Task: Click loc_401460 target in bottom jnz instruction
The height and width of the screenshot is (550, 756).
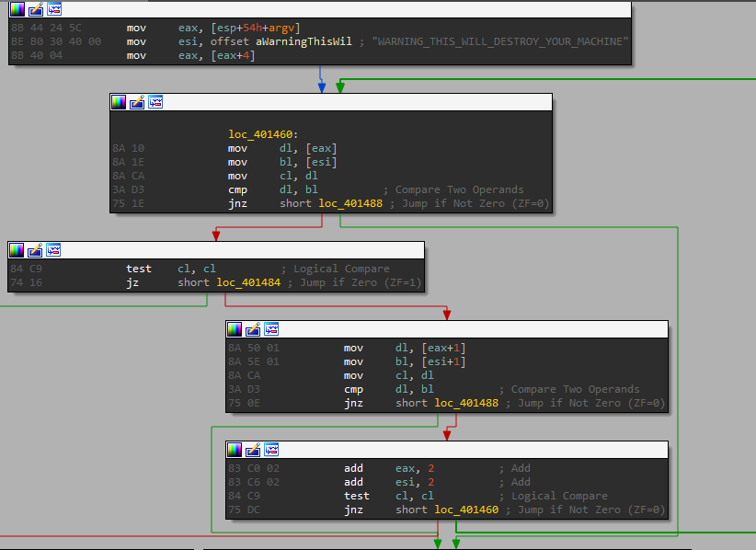Action: point(466,510)
